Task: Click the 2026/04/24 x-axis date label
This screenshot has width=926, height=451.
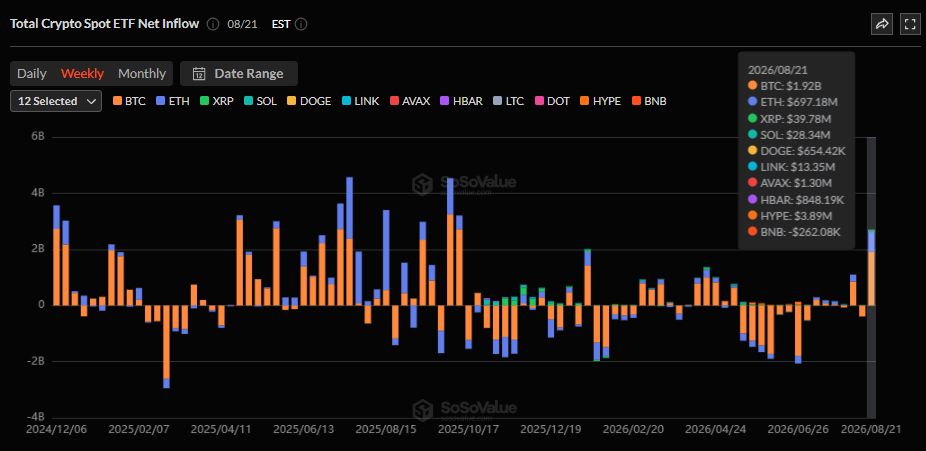Action: [x=715, y=429]
